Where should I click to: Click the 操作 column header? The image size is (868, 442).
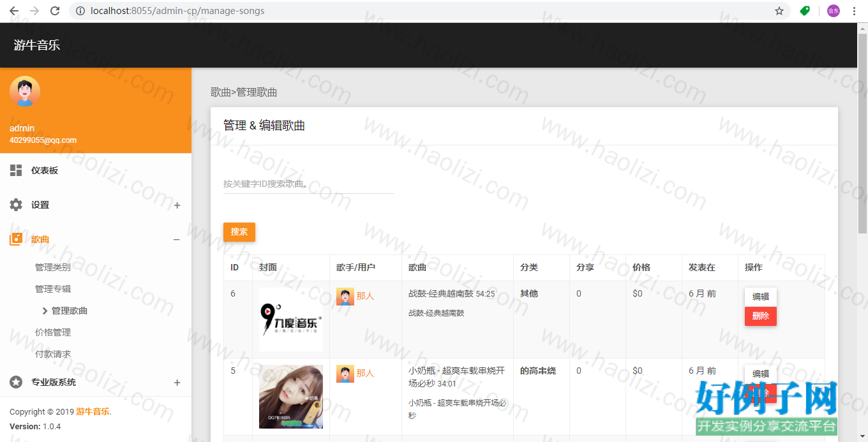(x=754, y=267)
